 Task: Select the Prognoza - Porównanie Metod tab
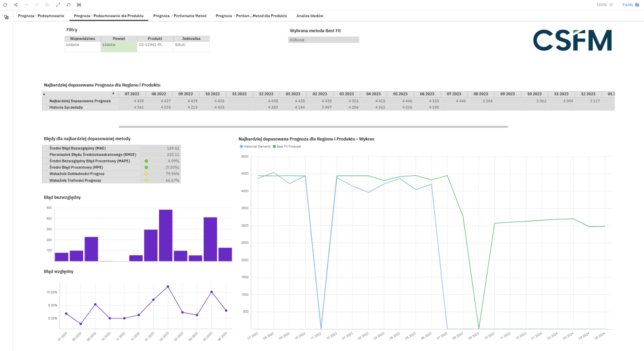[180, 16]
